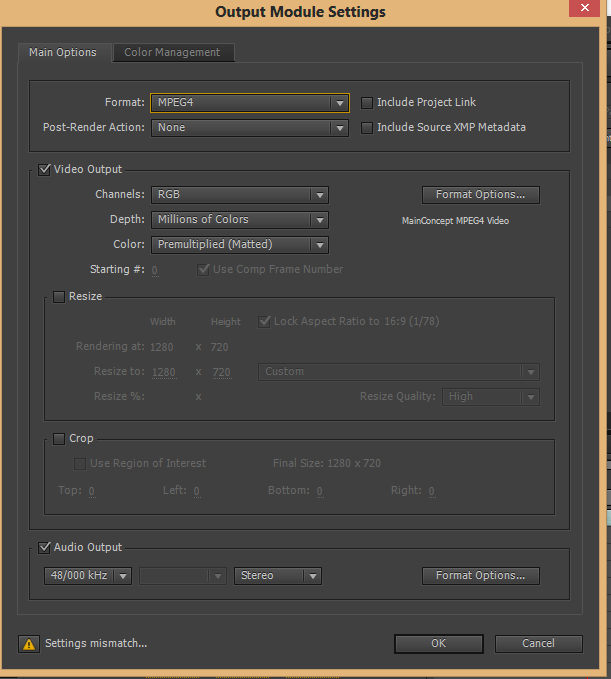This screenshot has width=611, height=679.
Task: Enable the Crop checkbox
Action: pos(59,439)
